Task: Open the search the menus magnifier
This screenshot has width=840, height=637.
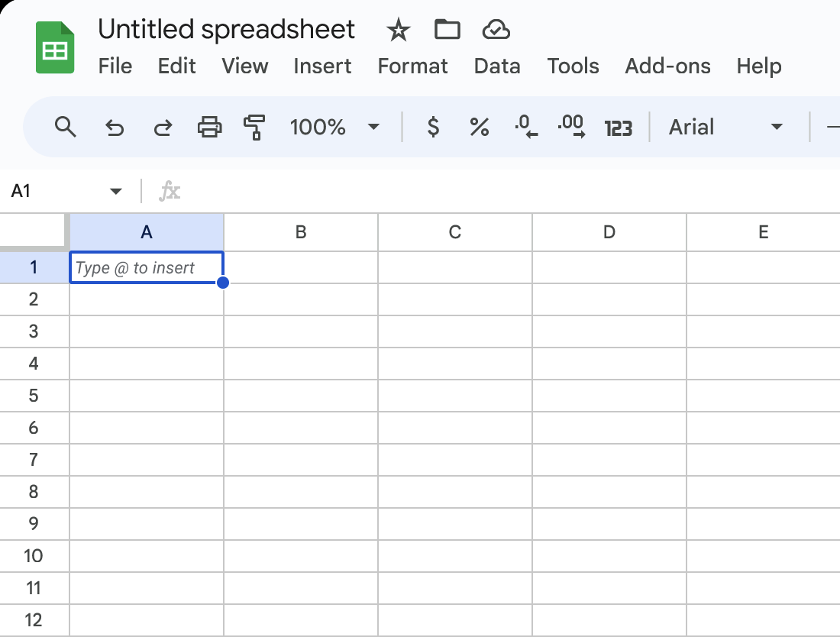Action: pyautogui.click(x=66, y=127)
